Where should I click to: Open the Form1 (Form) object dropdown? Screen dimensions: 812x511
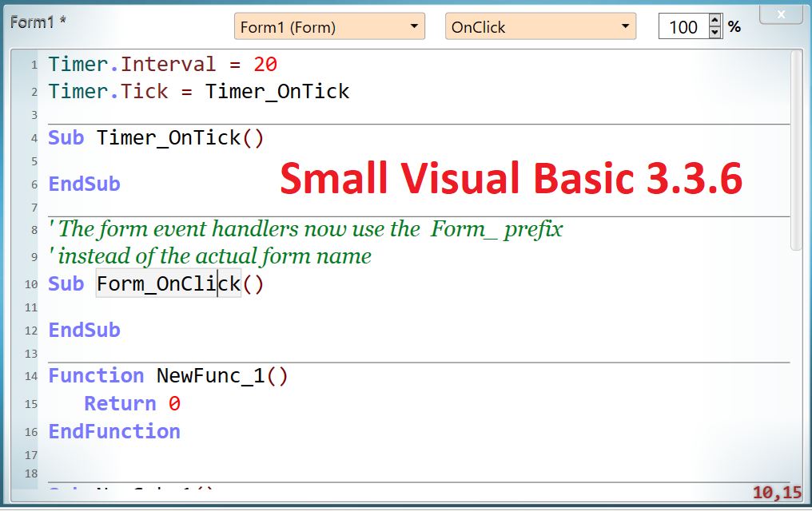(x=329, y=27)
